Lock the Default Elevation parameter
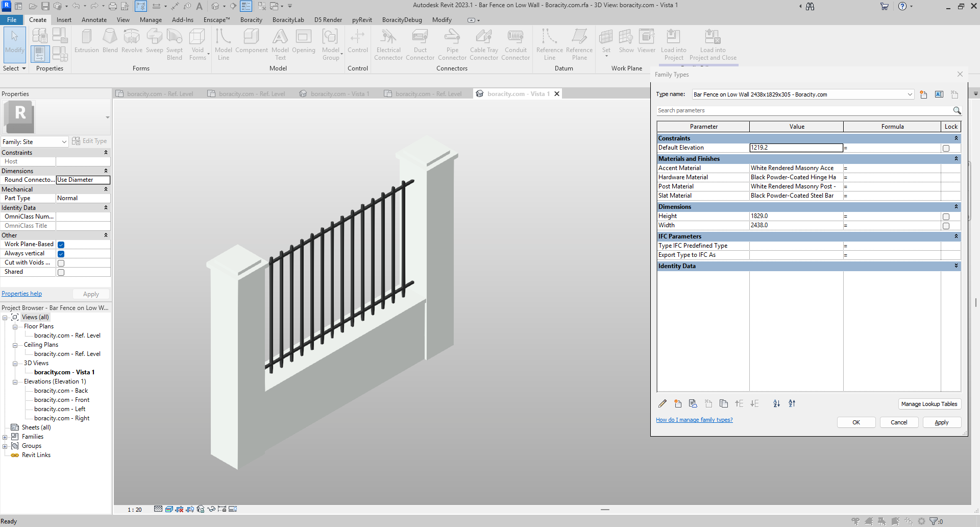980x527 pixels. click(x=946, y=148)
